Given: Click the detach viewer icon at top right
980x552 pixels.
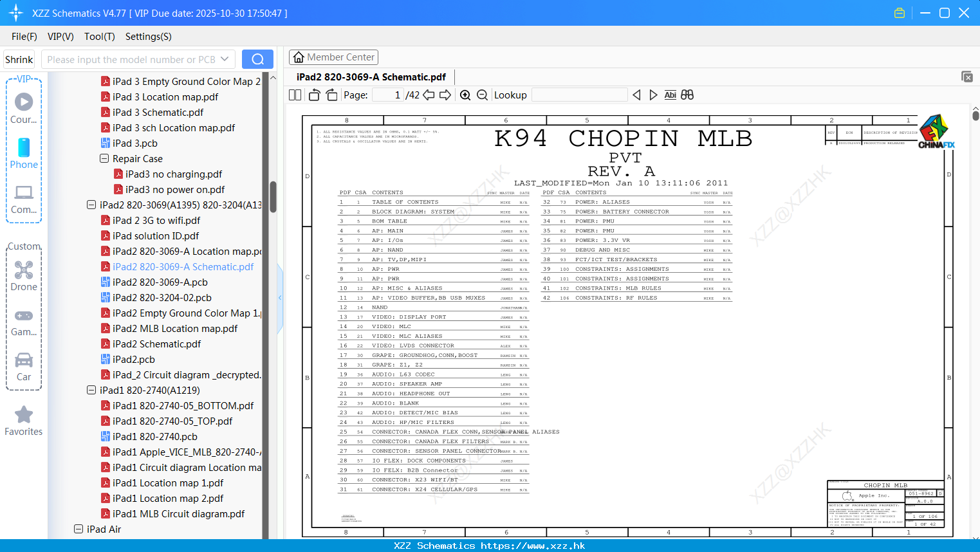Looking at the screenshot, I should pos(967,77).
